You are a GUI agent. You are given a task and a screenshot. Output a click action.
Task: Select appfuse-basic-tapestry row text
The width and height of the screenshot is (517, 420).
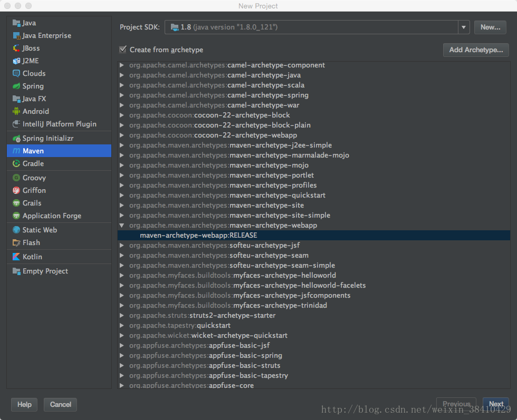209,376
